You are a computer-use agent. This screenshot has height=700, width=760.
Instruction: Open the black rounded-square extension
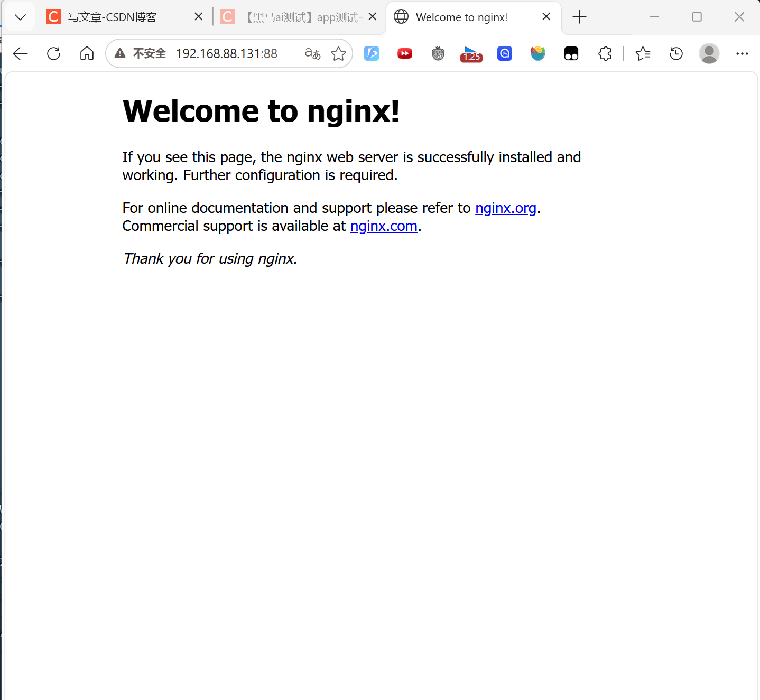(x=571, y=53)
